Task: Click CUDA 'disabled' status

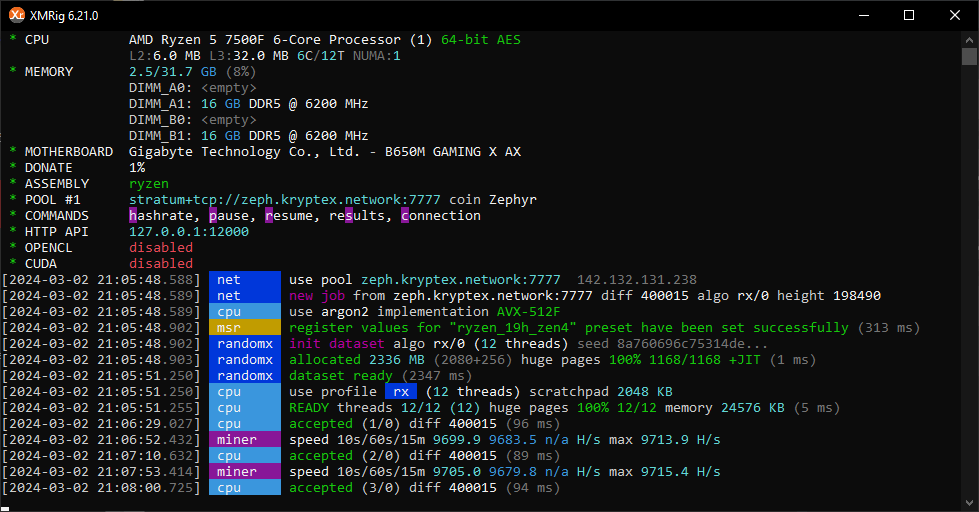Action: [x=161, y=263]
